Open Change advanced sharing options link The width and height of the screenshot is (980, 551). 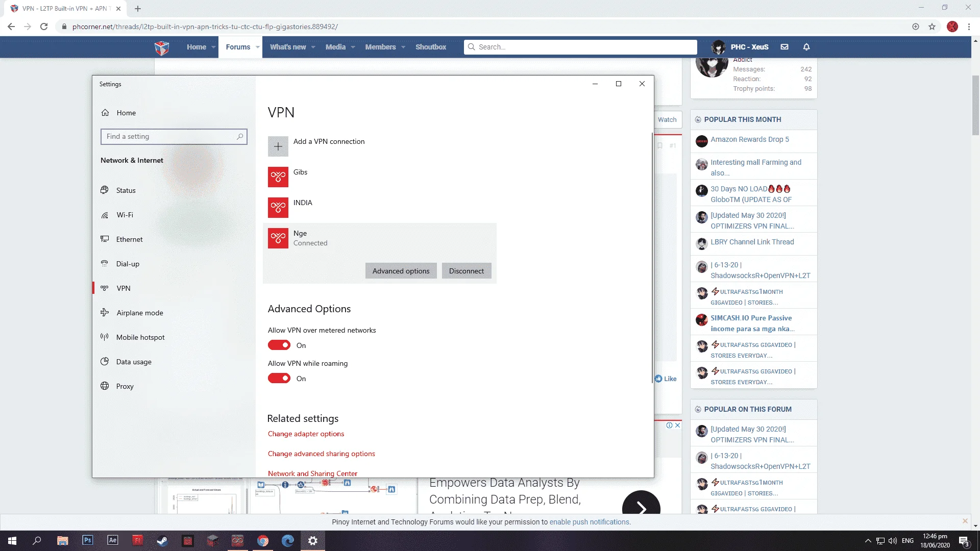pyautogui.click(x=322, y=454)
